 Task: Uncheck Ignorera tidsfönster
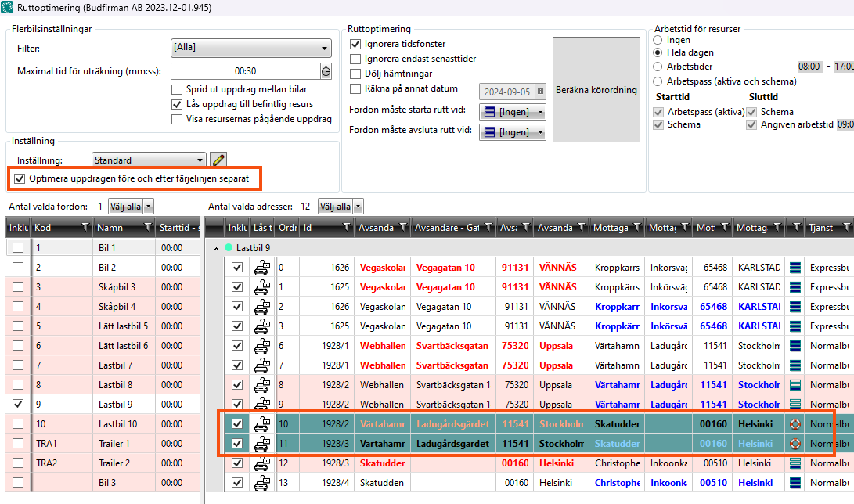(355, 44)
